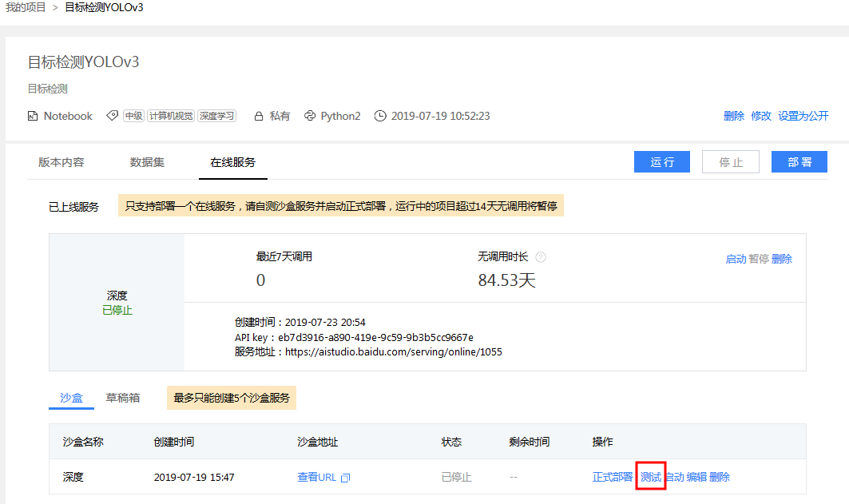Click the 中级 tag
The image size is (849, 504).
(133, 116)
